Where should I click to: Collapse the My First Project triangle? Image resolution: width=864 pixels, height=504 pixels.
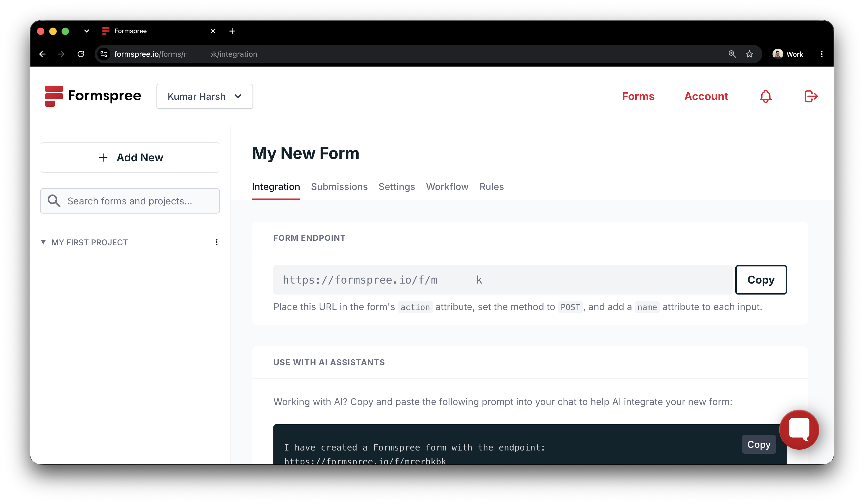tap(43, 242)
